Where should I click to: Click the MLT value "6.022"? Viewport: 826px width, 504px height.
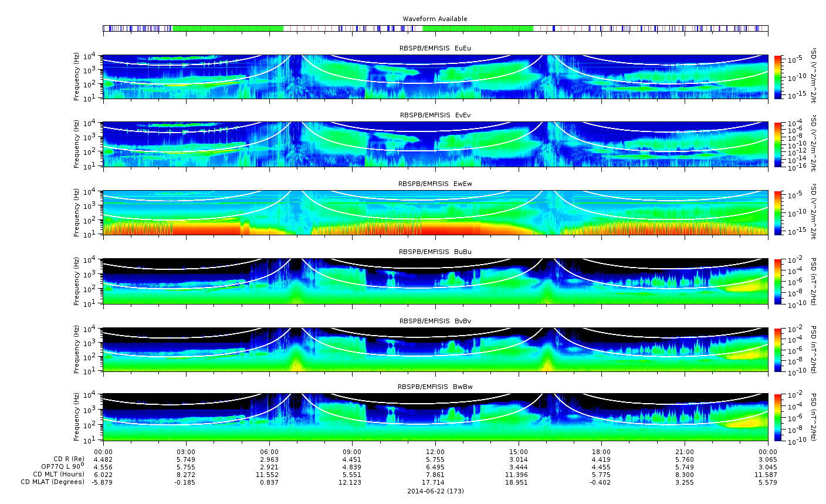coord(103,474)
